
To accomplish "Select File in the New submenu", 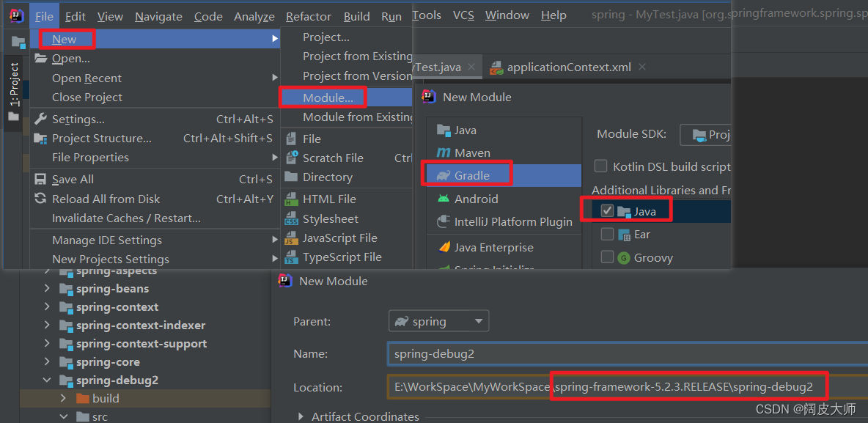I will click(347, 139).
